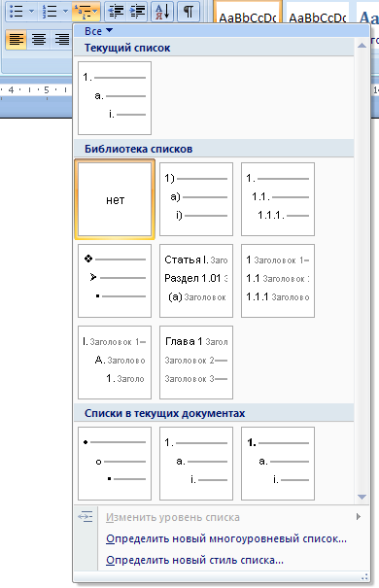The image size is (379, 588).
Task: Select the symbol bullets multilevel list
Action: [115, 281]
